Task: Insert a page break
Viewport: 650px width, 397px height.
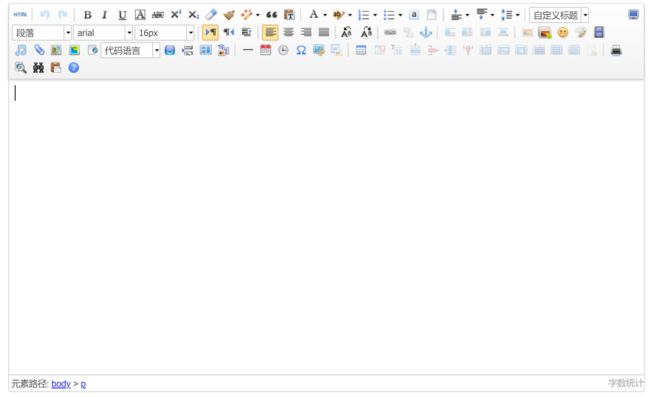Action: (187, 50)
